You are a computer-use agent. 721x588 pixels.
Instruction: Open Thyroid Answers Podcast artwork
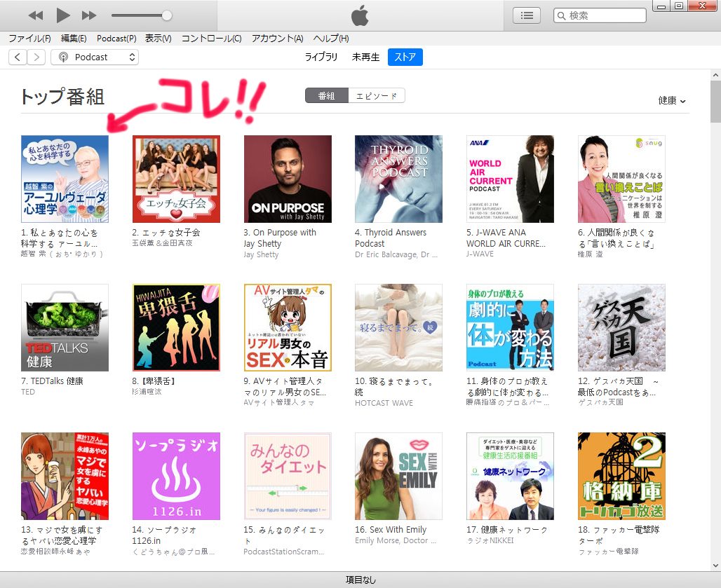[398, 179]
